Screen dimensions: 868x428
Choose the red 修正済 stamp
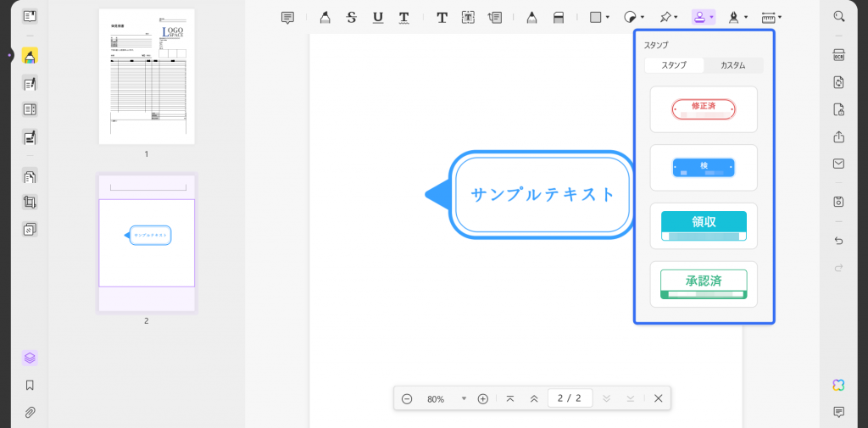coord(704,109)
